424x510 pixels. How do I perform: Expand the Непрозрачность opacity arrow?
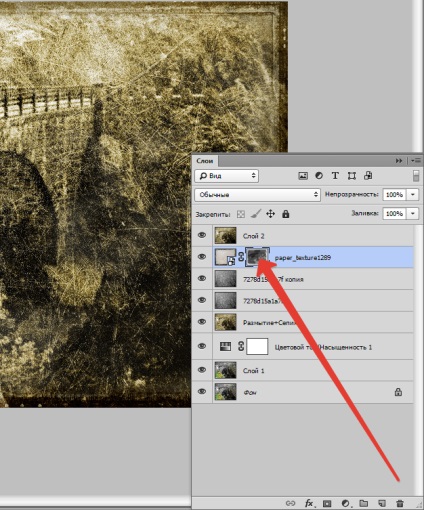point(413,194)
